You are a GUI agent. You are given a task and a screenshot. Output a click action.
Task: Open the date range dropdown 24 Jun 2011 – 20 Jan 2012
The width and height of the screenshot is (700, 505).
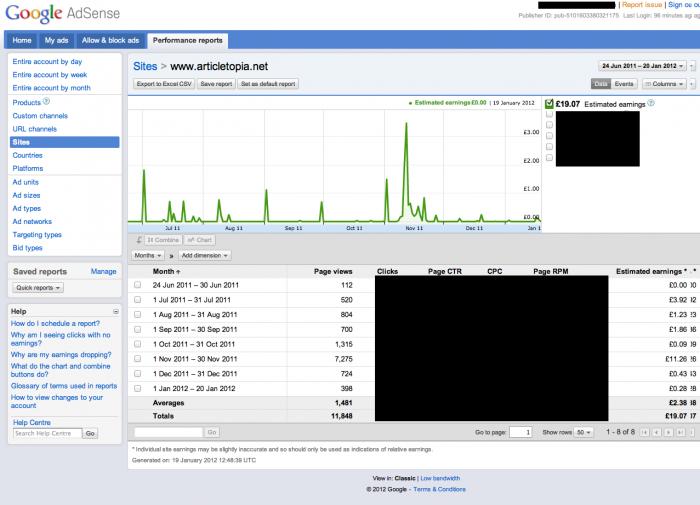pos(642,66)
